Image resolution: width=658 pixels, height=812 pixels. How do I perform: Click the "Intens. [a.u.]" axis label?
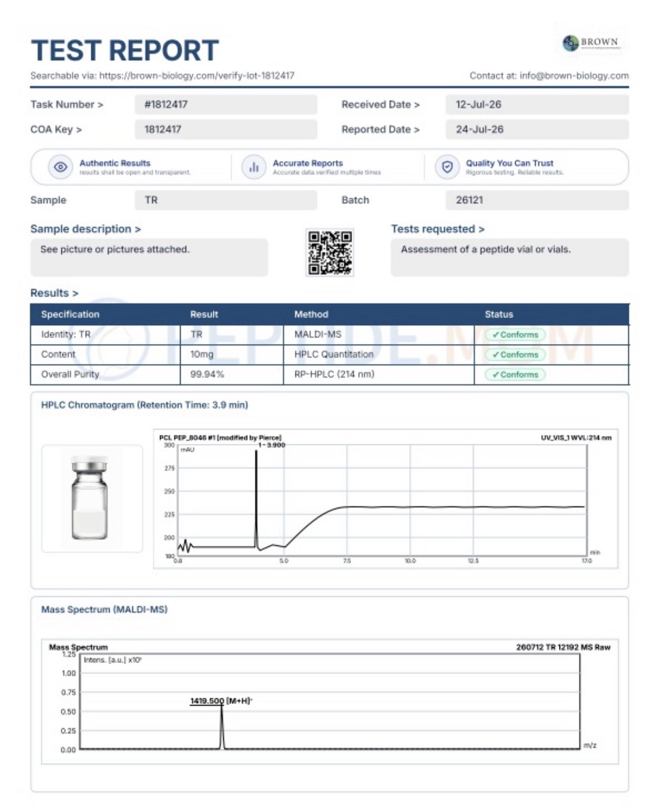tap(112, 660)
